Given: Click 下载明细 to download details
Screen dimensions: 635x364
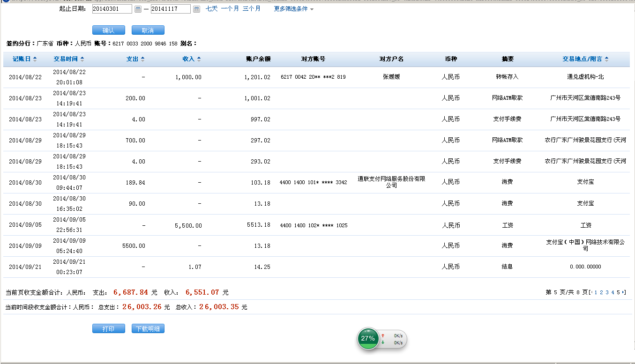Looking at the screenshot, I should pos(148,329).
